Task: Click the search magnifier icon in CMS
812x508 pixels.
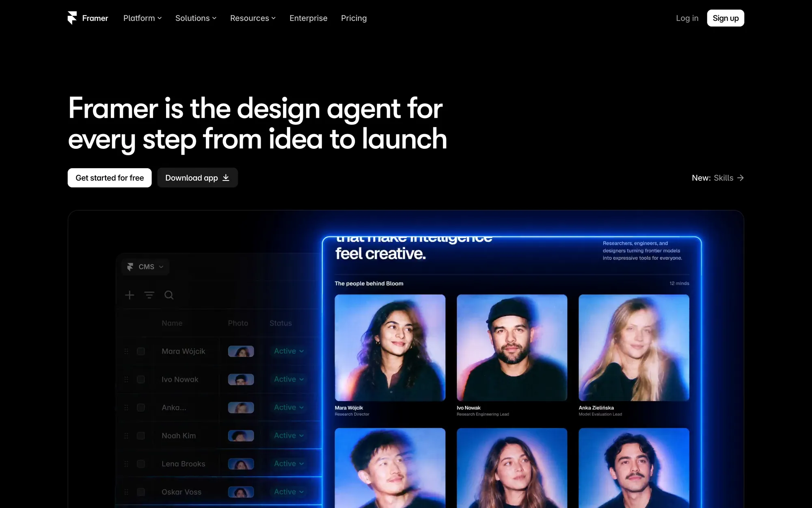Action: click(x=169, y=295)
